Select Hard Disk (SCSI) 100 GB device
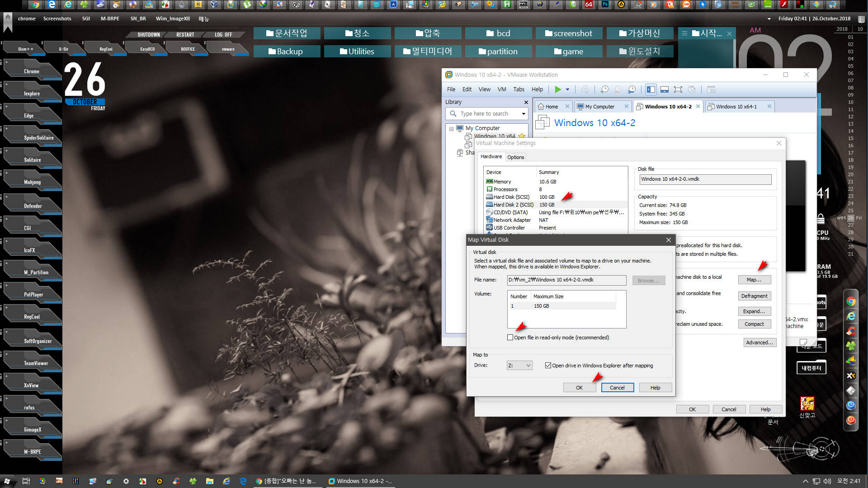Viewport: 868px width, 488px height. click(x=556, y=197)
